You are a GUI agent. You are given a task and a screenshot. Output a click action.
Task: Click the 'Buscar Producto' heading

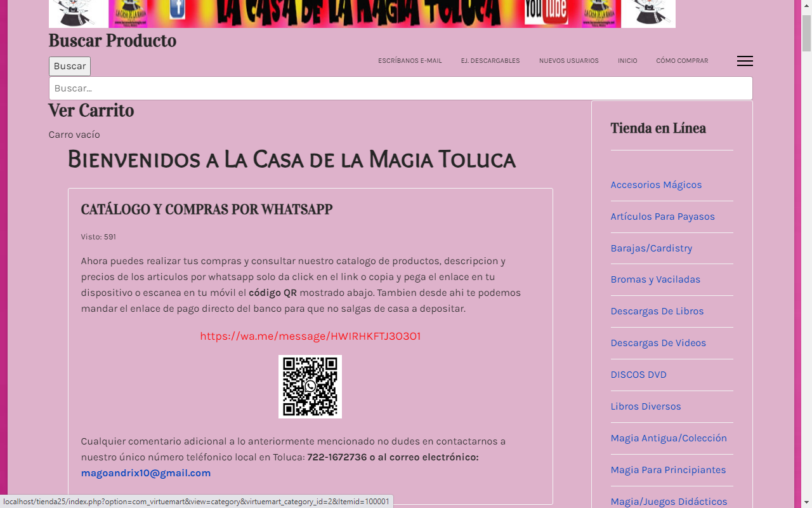112,41
